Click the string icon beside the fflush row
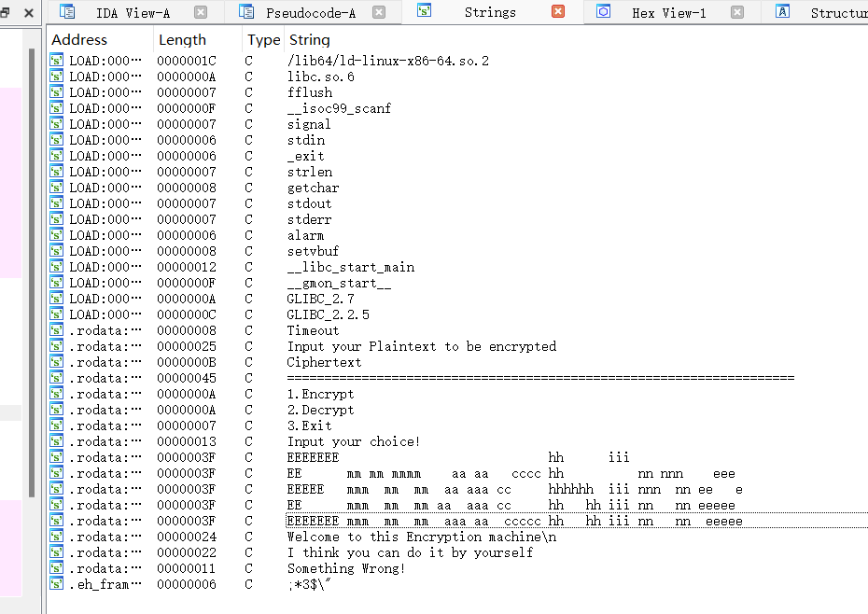Image resolution: width=868 pixels, height=614 pixels. (x=57, y=92)
